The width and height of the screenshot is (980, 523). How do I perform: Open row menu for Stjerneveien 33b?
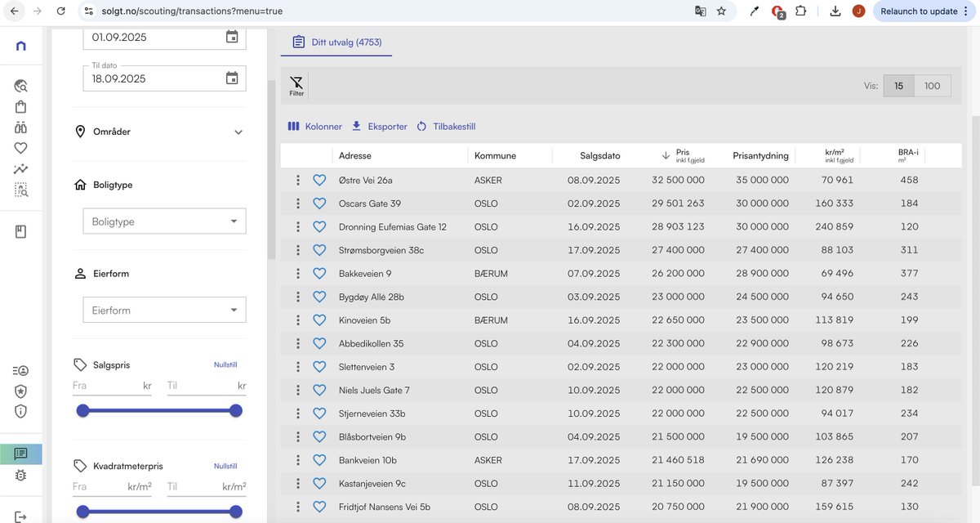pyautogui.click(x=298, y=413)
